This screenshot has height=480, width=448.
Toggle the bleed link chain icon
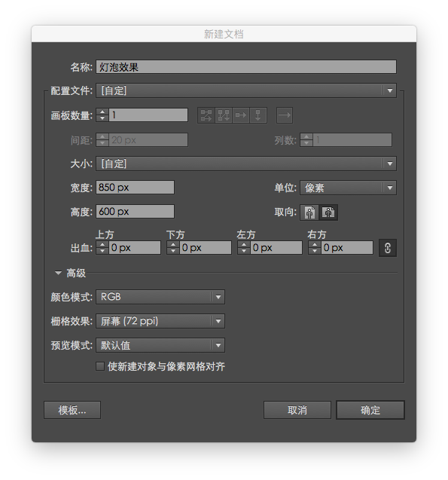point(388,248)
